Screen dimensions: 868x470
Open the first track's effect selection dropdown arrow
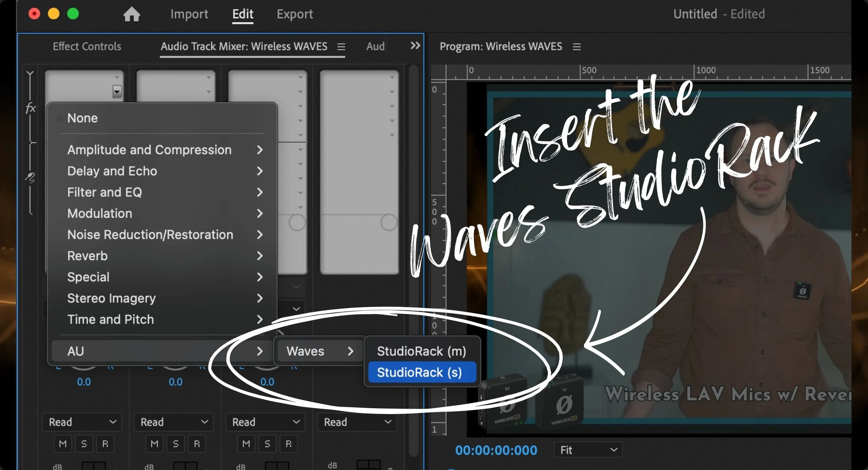[x=117, y=92]
